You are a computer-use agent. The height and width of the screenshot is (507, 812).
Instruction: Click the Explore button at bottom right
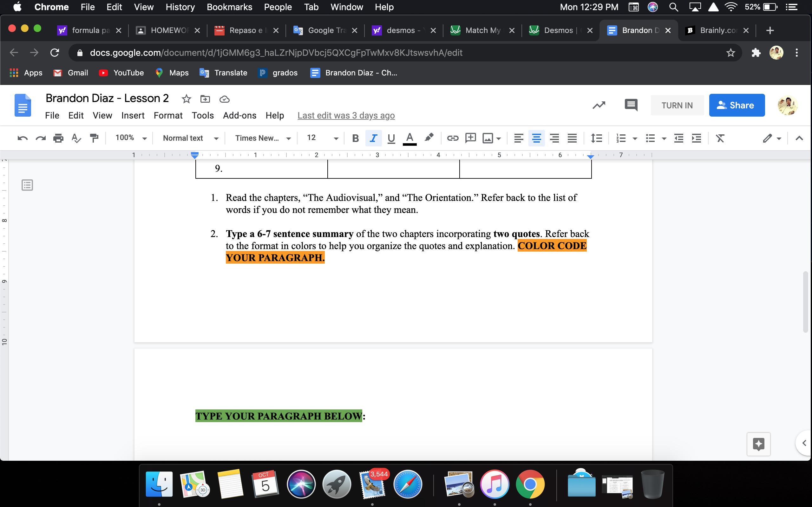point(758,444)
